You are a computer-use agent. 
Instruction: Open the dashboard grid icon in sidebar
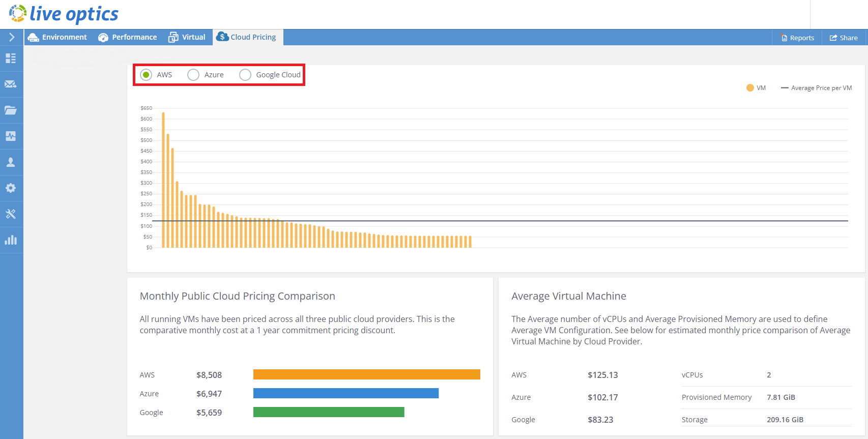click(x=11, y=58)
